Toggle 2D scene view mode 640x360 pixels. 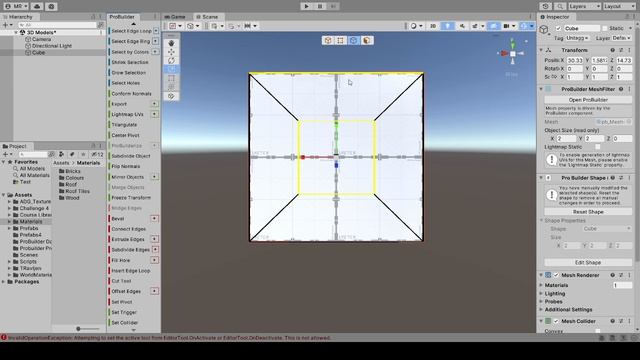433,26
